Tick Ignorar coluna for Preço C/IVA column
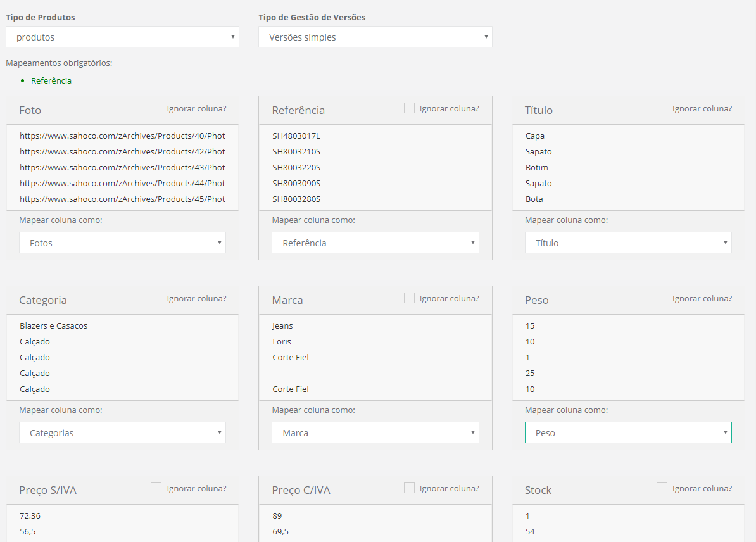This screenshot has width=756, height=542. (409, 488)
